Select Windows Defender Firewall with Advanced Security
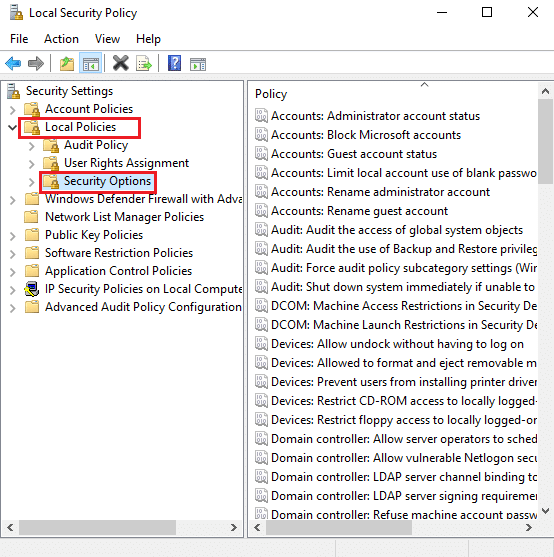Image resolution: width=554 pixels, height=557 pixels. pyautogui.click(x=143, y=199)
